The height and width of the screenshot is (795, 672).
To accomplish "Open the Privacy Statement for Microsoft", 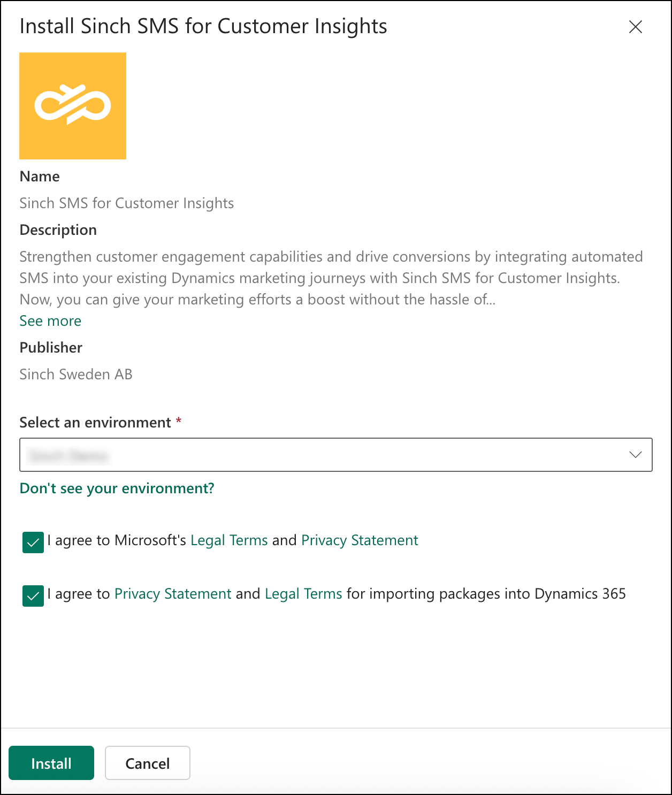I will [x=359, y=540].
